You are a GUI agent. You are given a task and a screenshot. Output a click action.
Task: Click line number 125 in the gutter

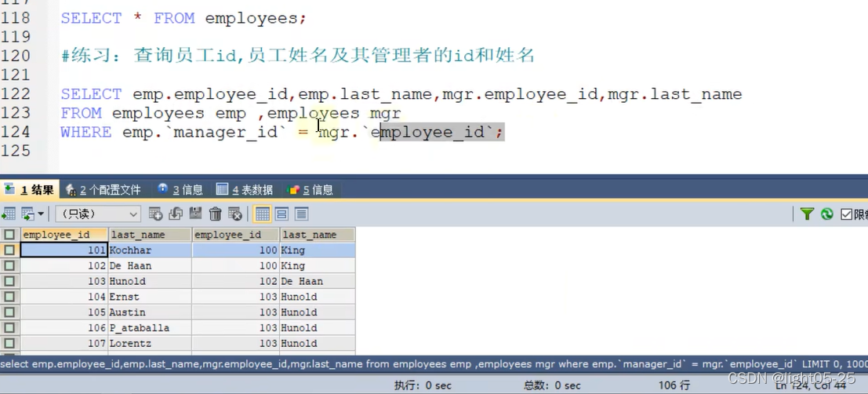click(x=16, y=151)
